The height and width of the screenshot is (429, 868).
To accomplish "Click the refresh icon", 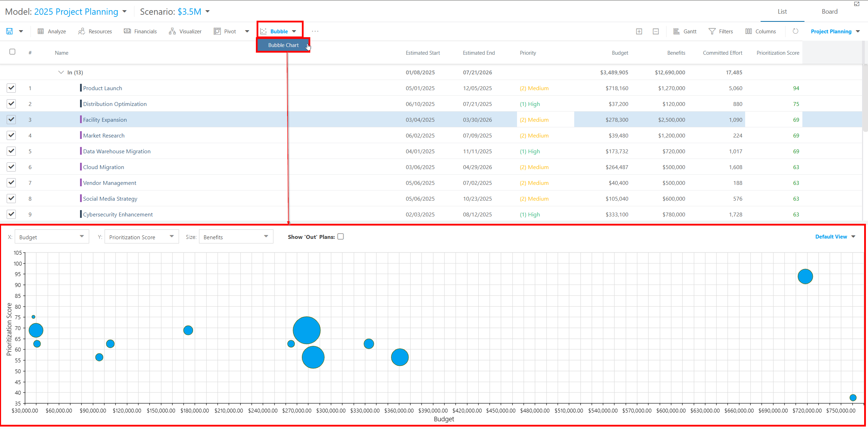I will 795,31.
